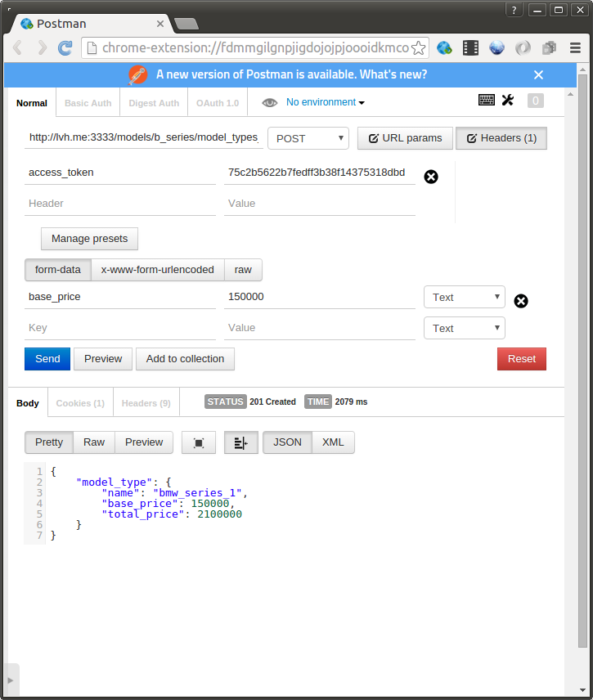
Task: Select x-www-form-urlencoded body type
Action: (158, 270)
